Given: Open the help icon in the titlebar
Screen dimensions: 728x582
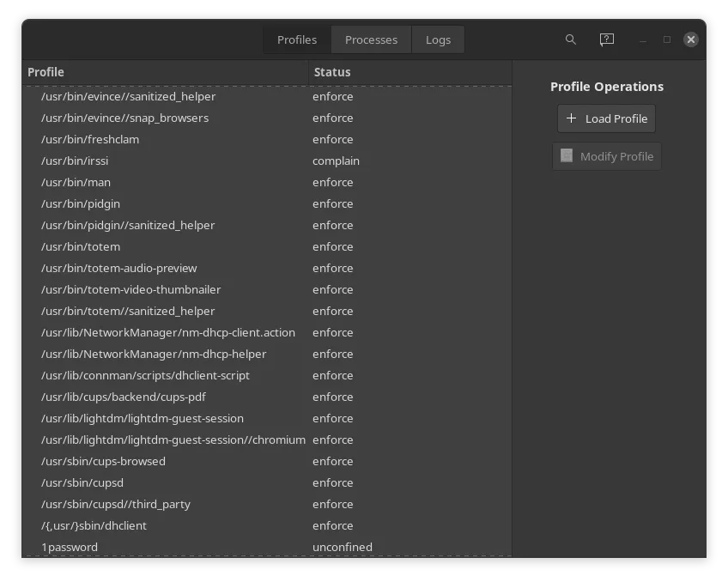Looking at the screenshot, I should 606,39.
